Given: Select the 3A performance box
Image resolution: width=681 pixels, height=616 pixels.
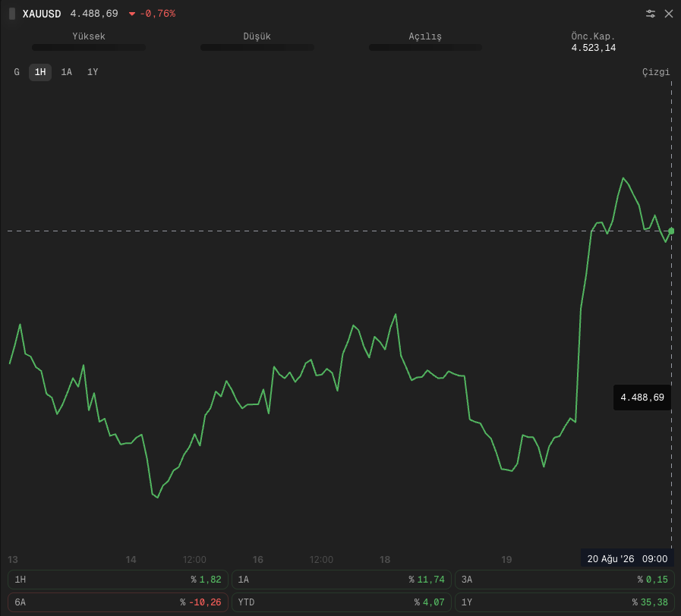Looking at the screenshot, I should tap(565, 580).
